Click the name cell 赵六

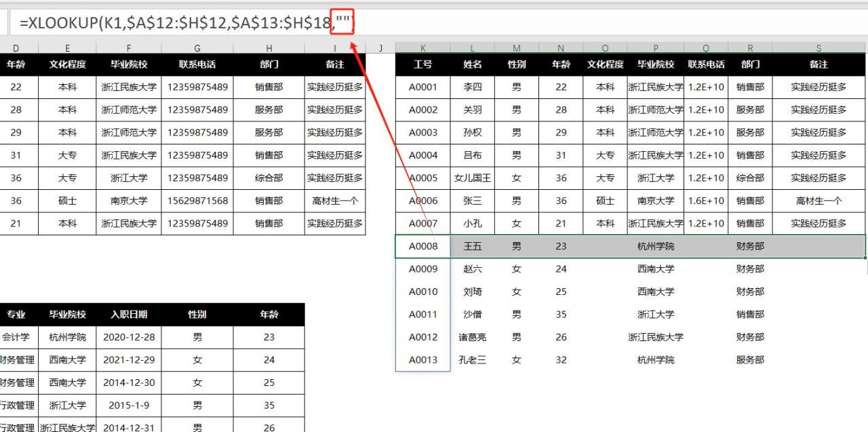point(473,269)
